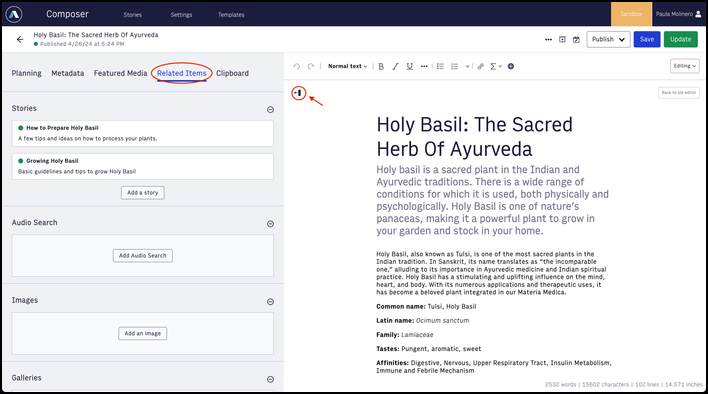Click the Tastes line in the body
The image size is (708, 394).
tap(429, 349)
